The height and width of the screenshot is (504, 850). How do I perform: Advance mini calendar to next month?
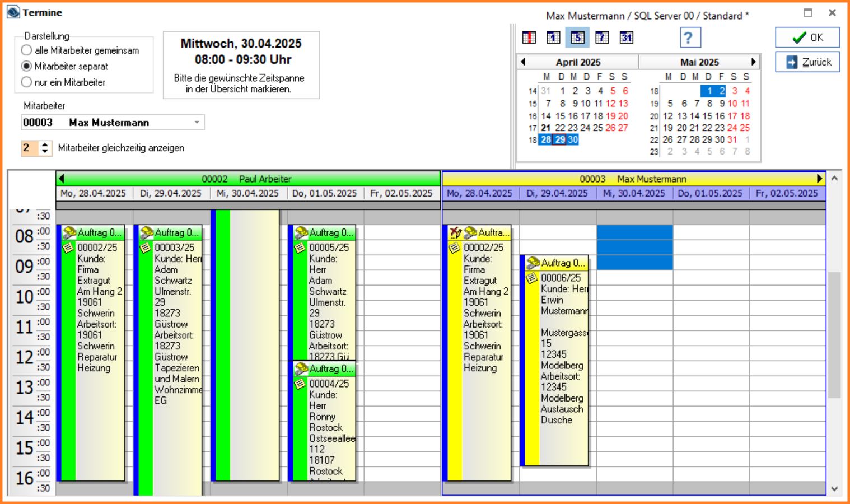click(754, 62)
